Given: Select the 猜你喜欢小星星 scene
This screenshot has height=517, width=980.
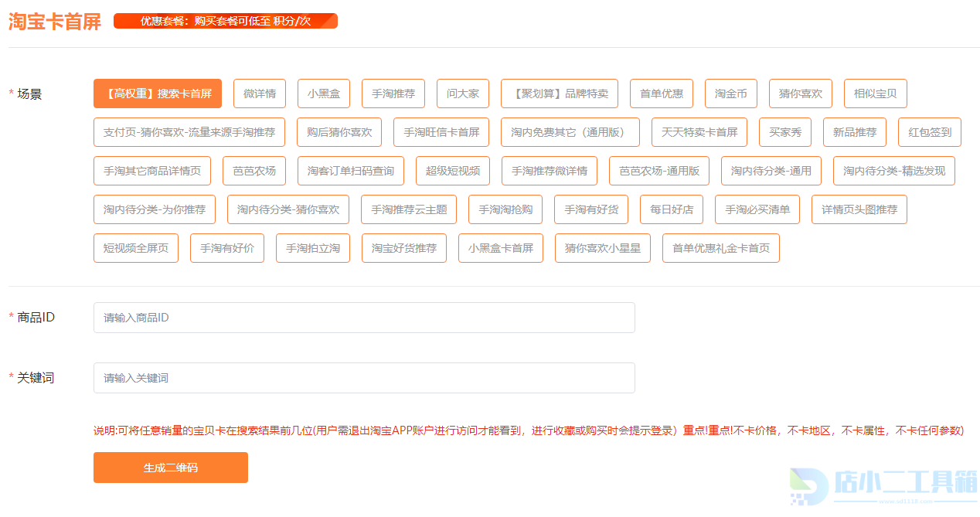Looking at the screenshot, I should click(603, 248).
